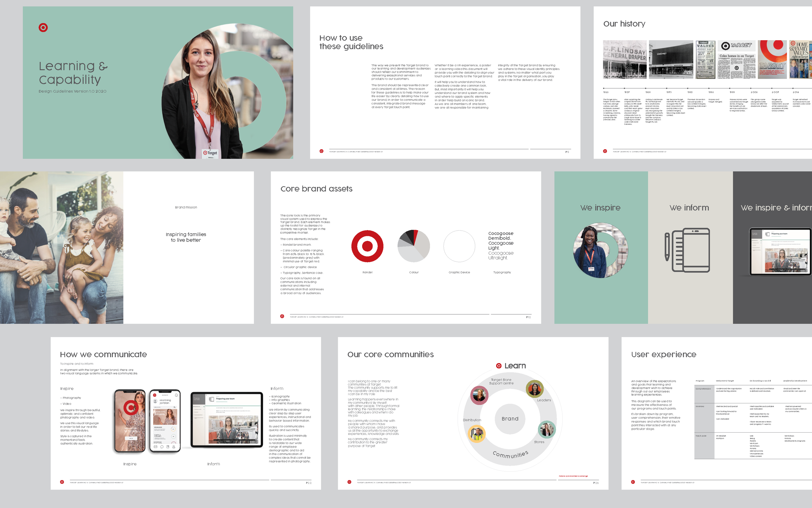
Task: Click the Photography item under Inspire
Action: (70, 398)
